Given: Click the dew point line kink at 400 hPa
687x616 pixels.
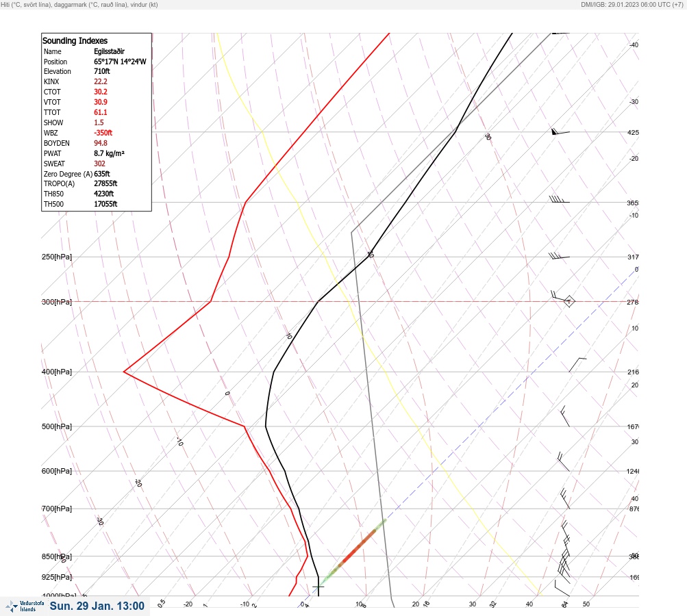Looking at the screenshot, I should click(124, 372).
